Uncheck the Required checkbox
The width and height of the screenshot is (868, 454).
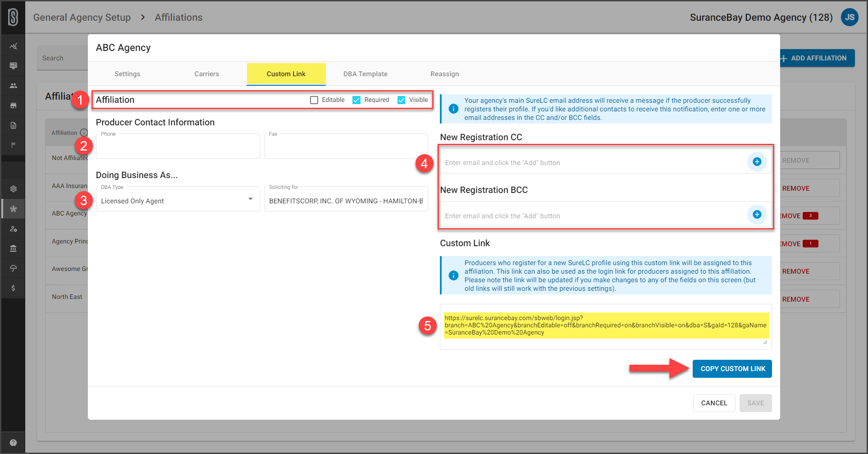(x=356, y=100)
